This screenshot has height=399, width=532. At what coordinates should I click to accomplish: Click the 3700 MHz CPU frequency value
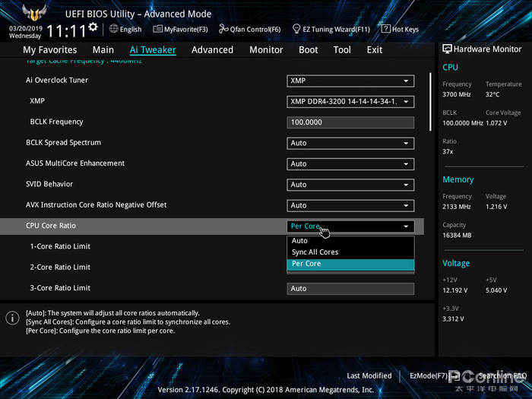pyautogui.click(x=456, y=94)
